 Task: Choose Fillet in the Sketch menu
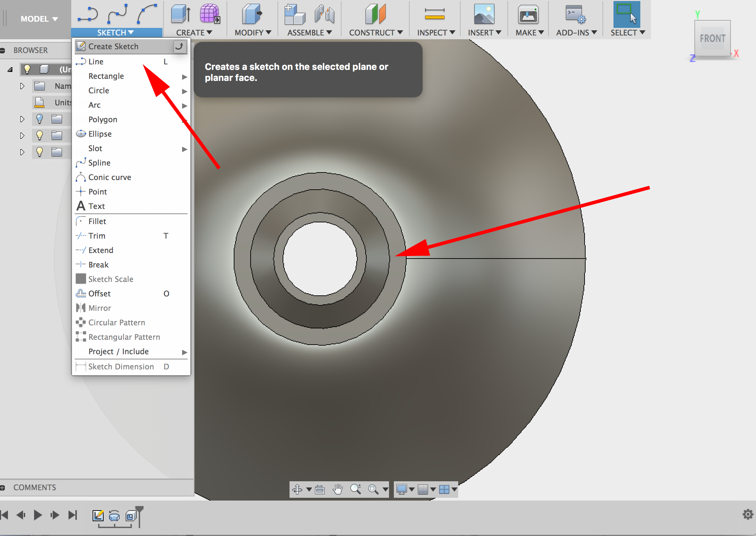point(131,221)
